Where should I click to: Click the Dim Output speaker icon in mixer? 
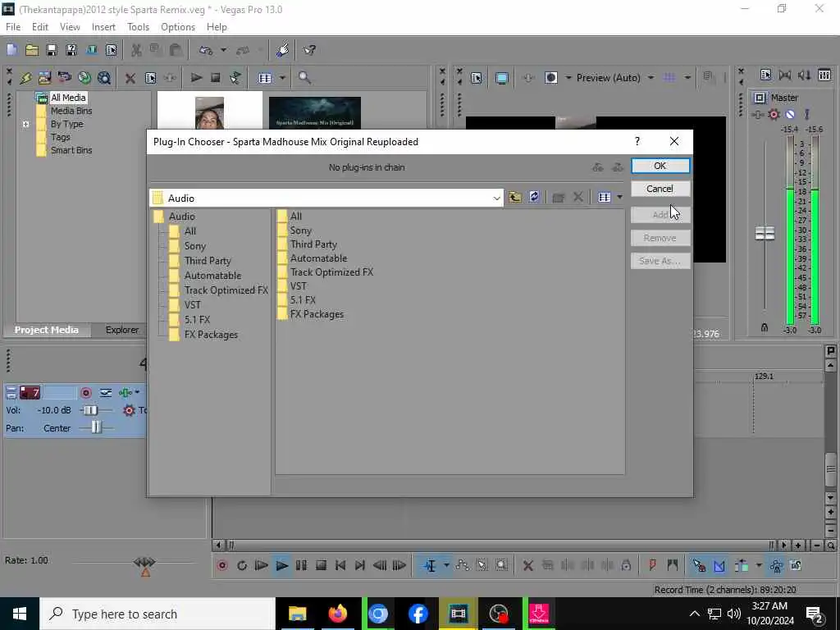[805, 75]
